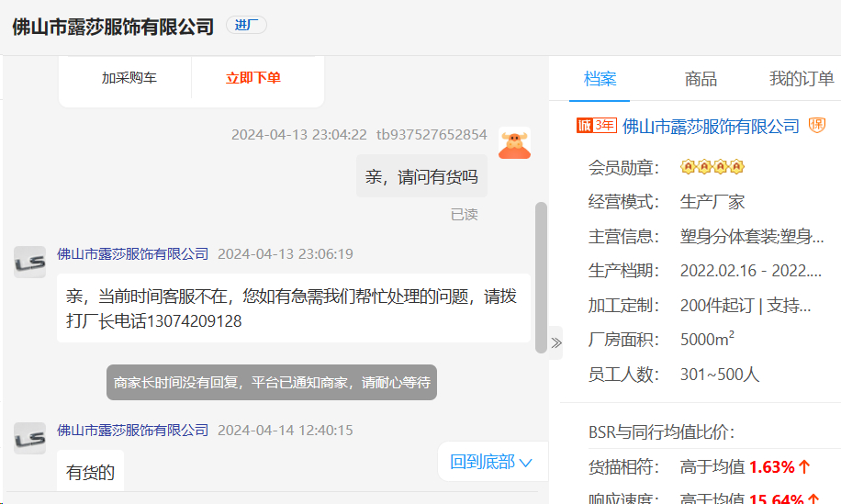Click 立即下单 to order now
Image resolution: width=841 pixels, height=504 pixels.
click(253, 78)
